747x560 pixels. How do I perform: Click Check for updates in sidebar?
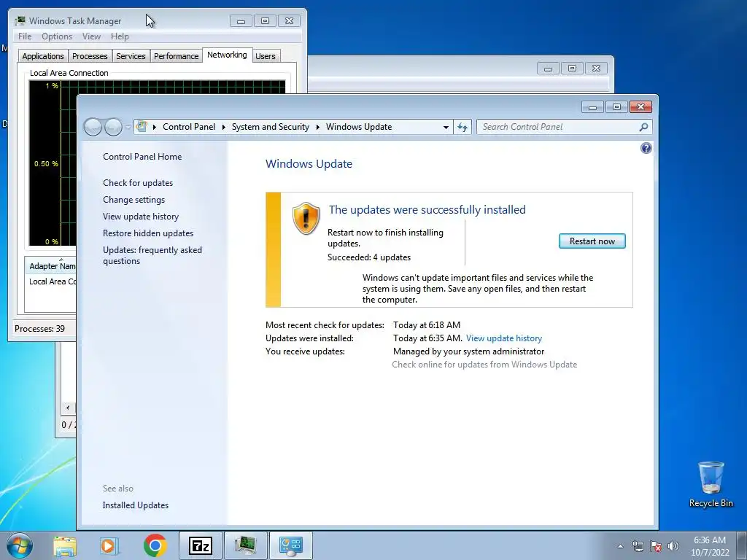138,183
